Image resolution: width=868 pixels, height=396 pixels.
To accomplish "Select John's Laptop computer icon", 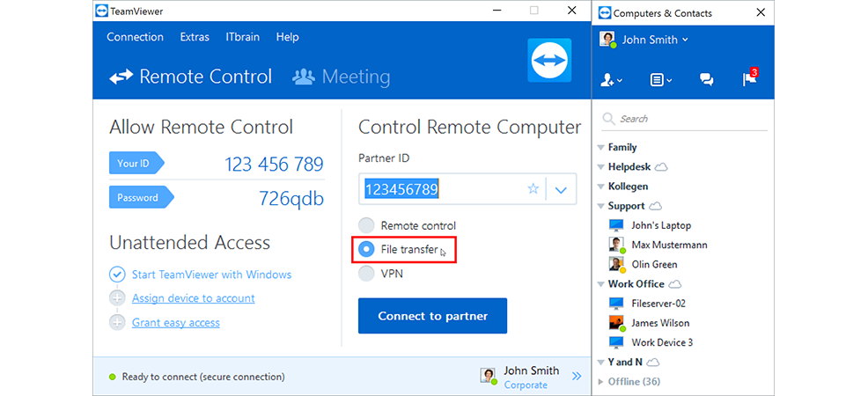I will 616,225.
